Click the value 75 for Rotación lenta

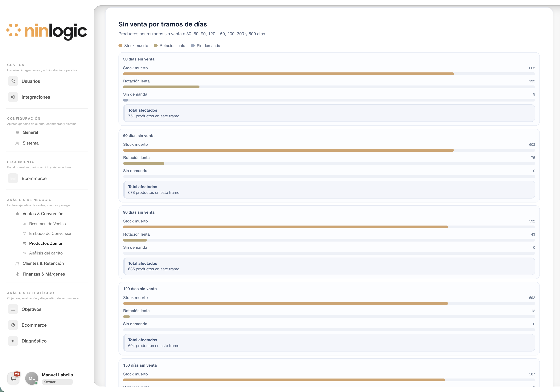point(533,158)
